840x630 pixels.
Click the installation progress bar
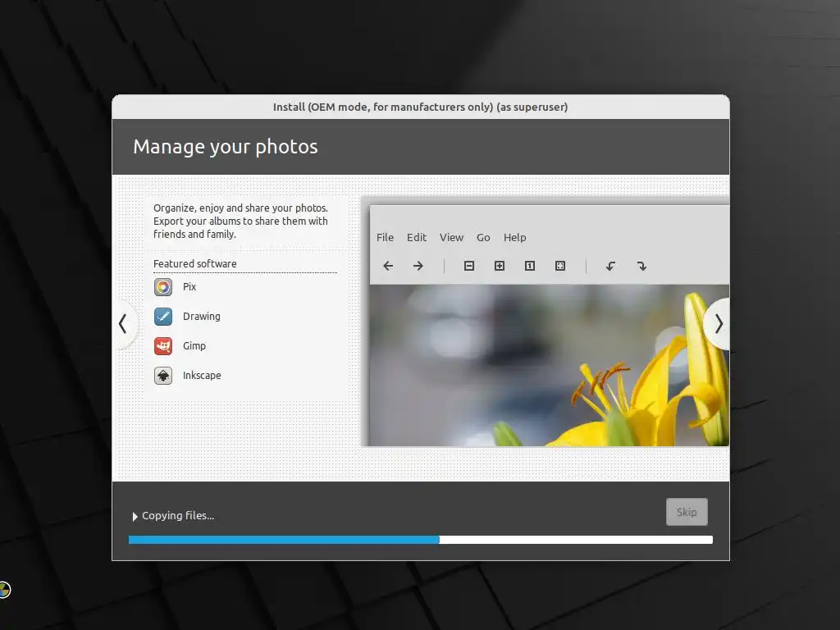click(x=421, y=540)
